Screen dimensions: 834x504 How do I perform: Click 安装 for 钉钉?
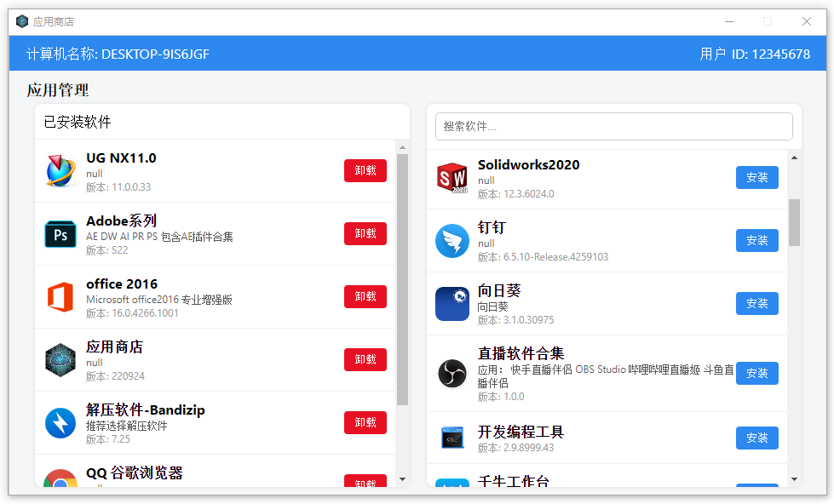756,241
